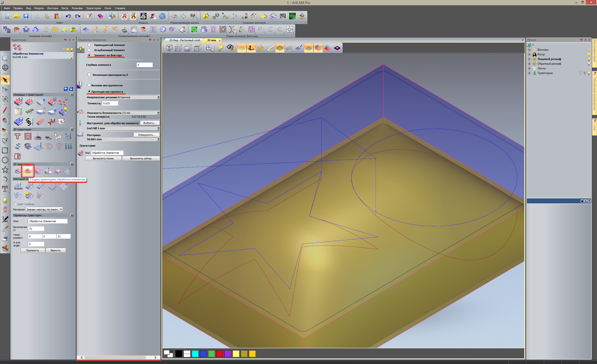The width and height of the screenshot is (597, 364).
Task: Switch to 2D Вид - Растровый слой tab
Action: 184,40
